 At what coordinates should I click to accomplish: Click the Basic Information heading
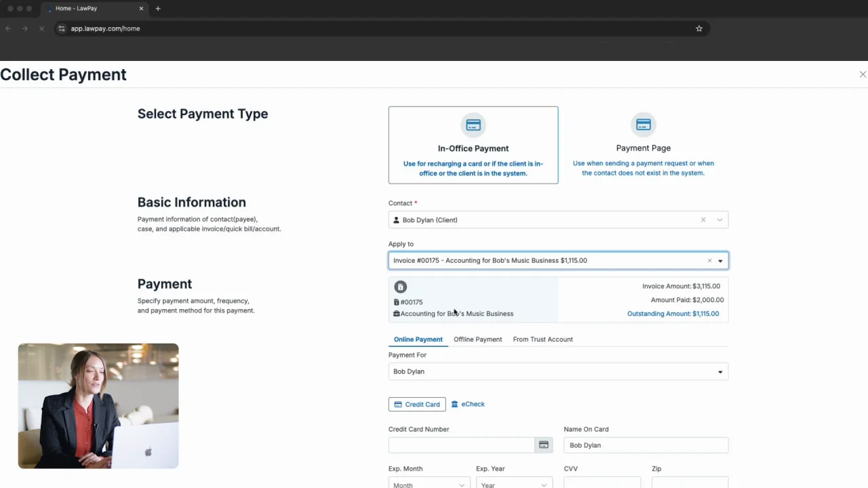(192, 202)
